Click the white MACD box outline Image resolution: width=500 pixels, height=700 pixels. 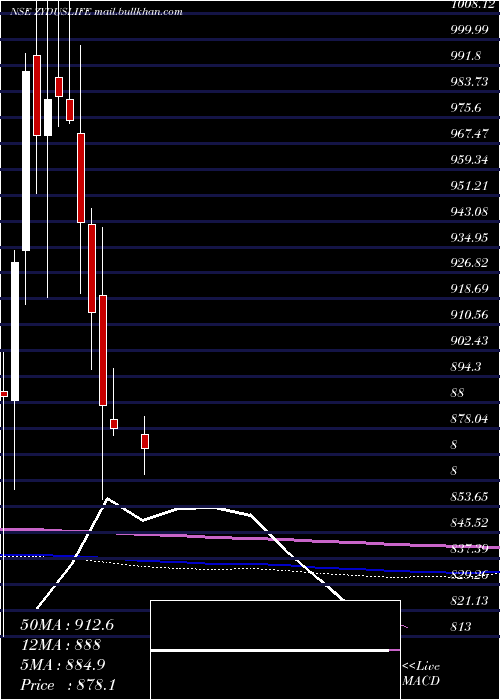[275, 650]
